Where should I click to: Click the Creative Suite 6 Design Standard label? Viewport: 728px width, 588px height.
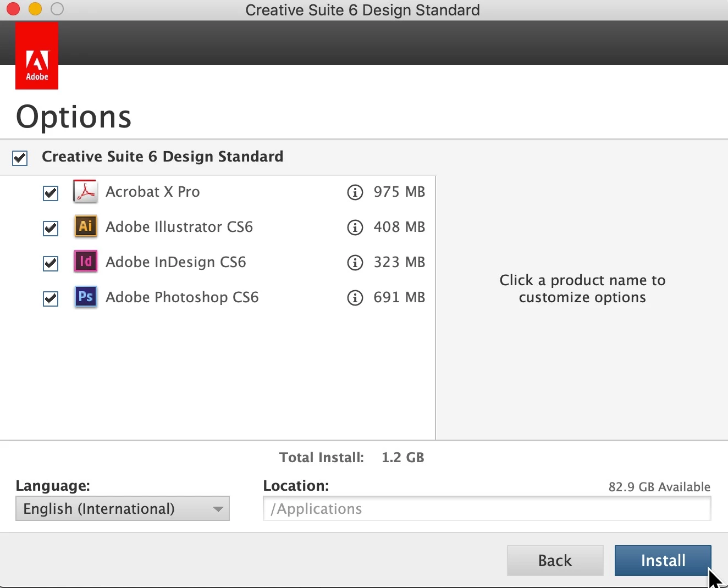[163, 157]
